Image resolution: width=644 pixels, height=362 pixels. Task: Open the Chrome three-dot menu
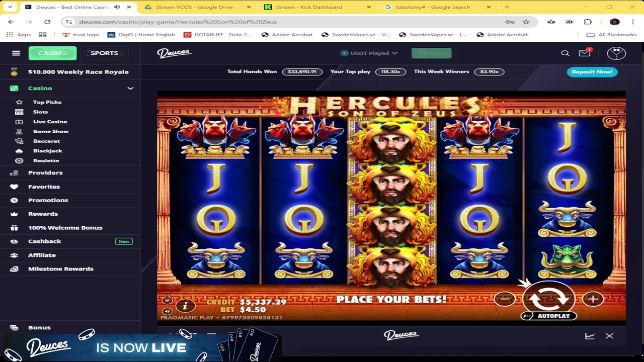pyautogui.click(x=632, y=22)
